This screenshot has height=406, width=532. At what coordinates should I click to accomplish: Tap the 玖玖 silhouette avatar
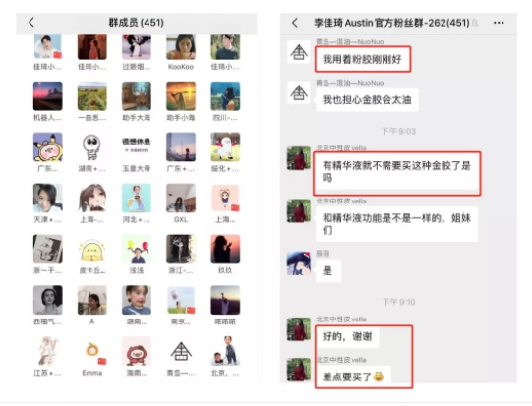[225, 249]
